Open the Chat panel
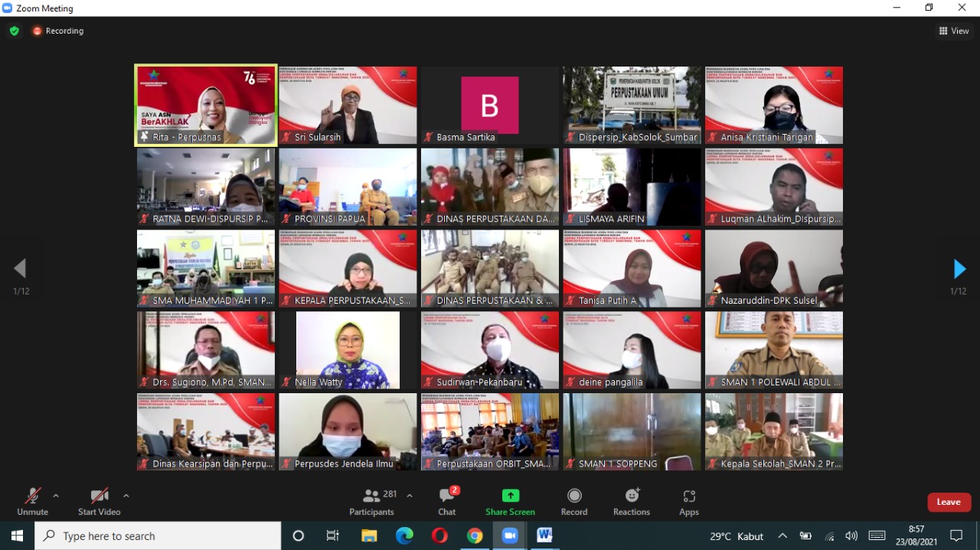Image resolution: width=980 pixels, height=550 pixels. click(x=447, y=503)
